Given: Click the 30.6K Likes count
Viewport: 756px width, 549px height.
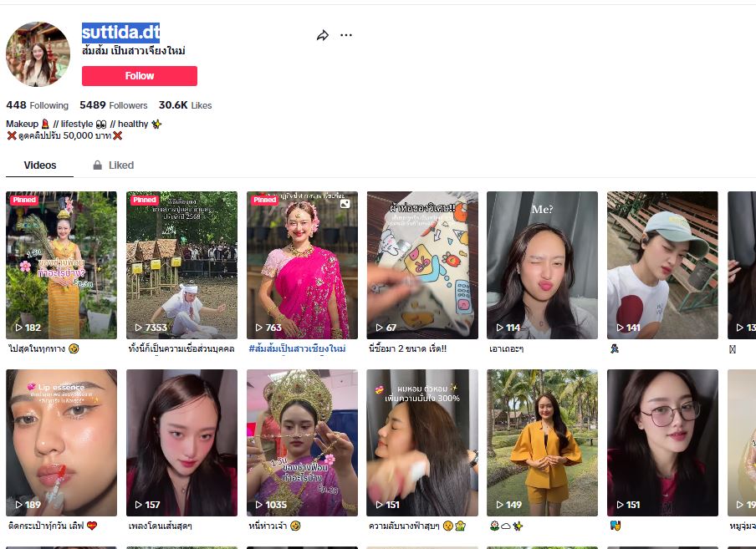Looking at the screenshot, I should coord(185,105).
